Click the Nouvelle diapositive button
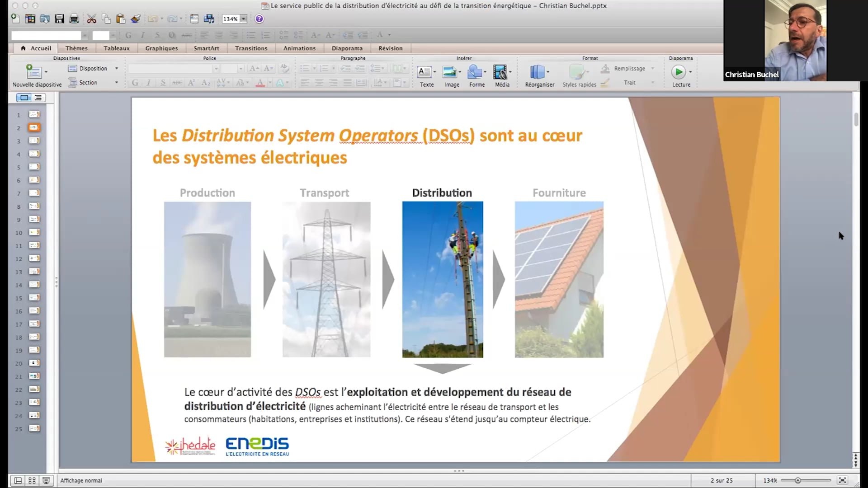Screen dimensions: 868x488 [x=34, y=72]
